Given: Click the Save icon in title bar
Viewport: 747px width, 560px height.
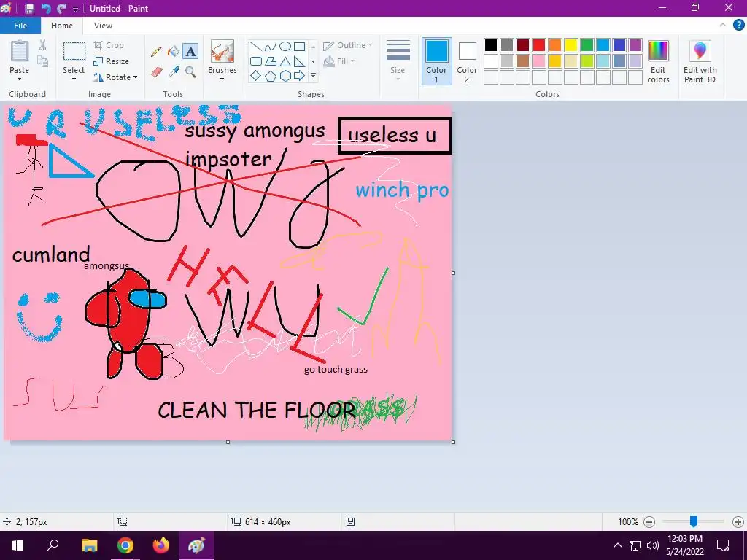Looking at the screenshot, I should click(x=29, y=8).
